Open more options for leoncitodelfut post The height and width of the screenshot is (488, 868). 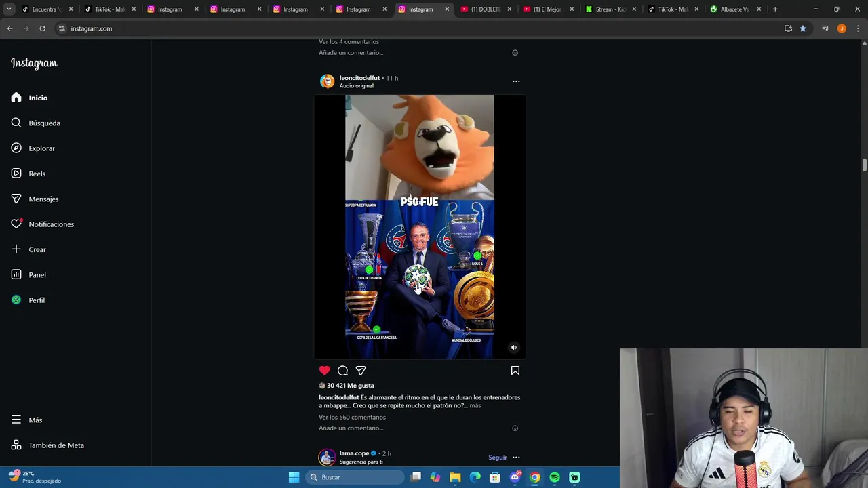coord(516,81)
